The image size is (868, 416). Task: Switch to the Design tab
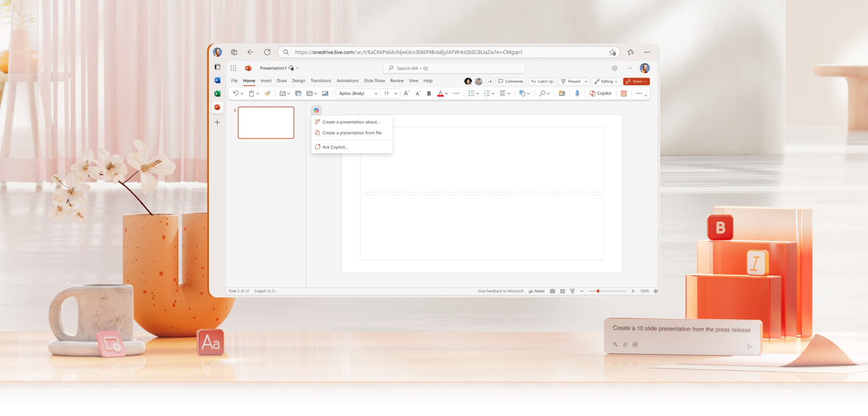pos(298,81)
